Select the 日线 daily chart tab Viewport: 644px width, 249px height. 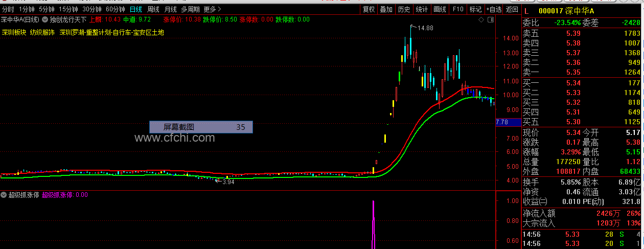point(136,9)
